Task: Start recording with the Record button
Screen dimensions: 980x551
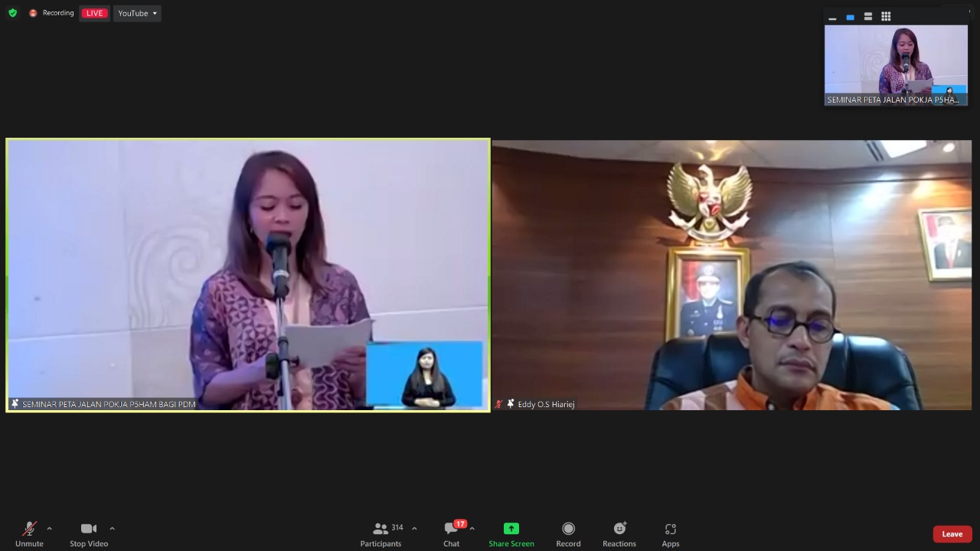Action: [568, 533]
